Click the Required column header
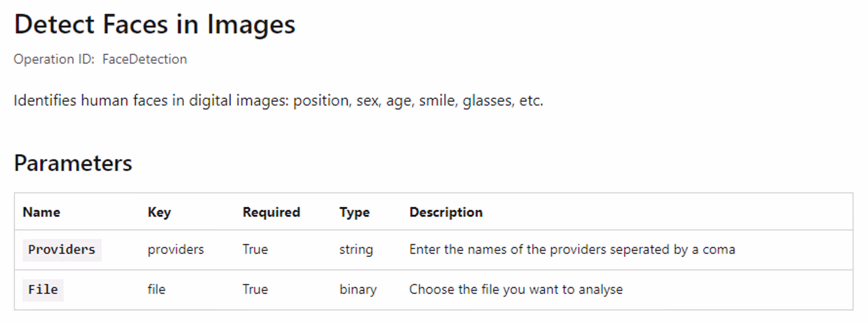 point(271,212)
